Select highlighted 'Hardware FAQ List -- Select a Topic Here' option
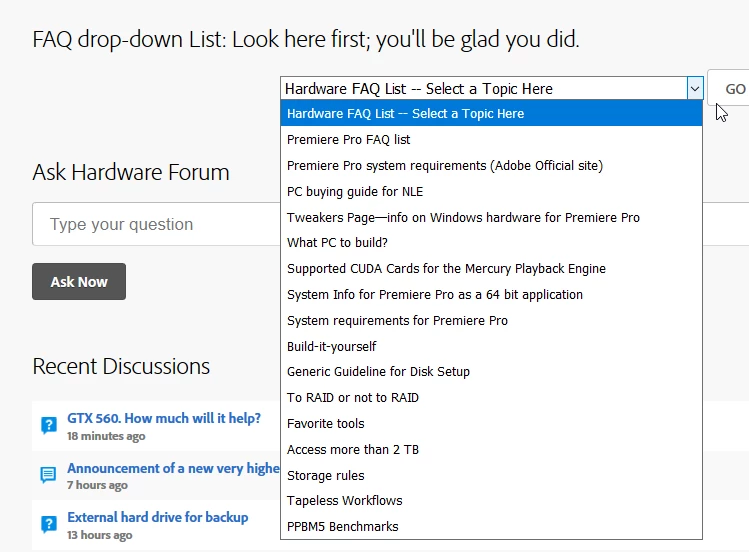Viewport: 749px width, 552px height. tap(492, 114)
